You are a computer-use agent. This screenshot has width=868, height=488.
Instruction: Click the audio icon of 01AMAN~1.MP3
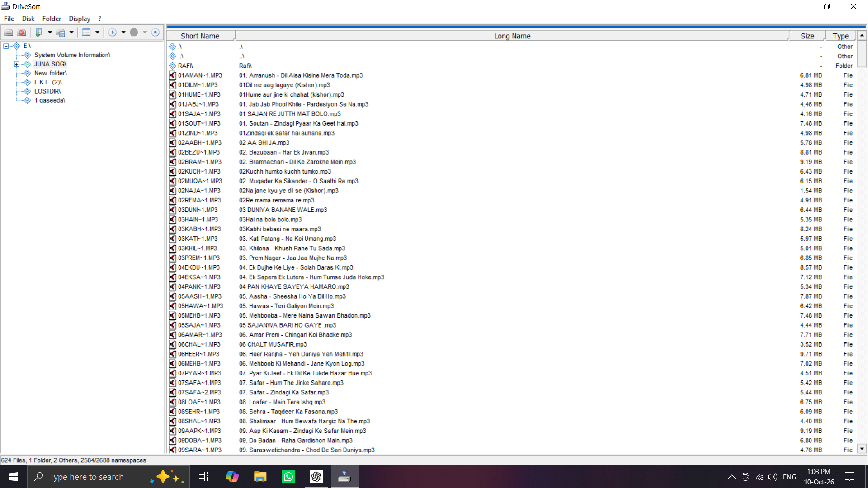coord(173,75)
